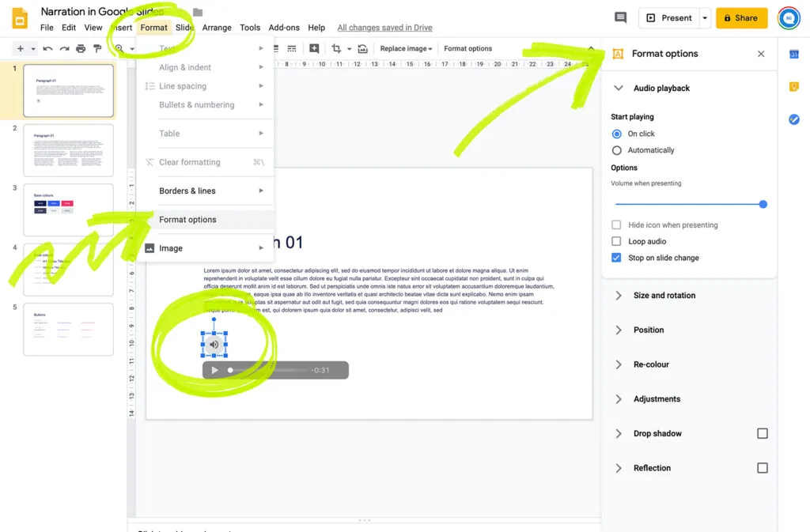Open the new slide layout dropdown arrow
The image size is (810, 532).
pos(33,49)
